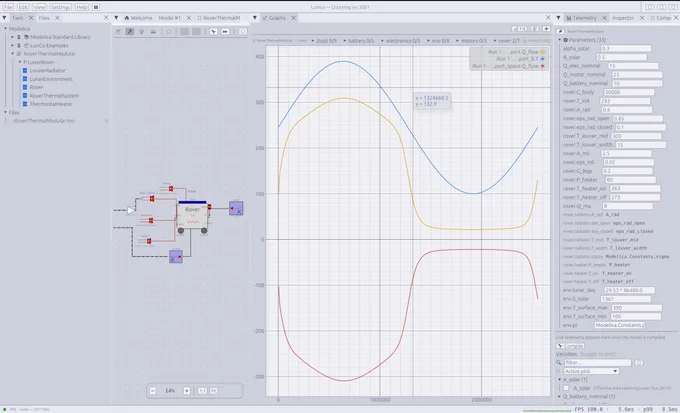Close the Files tab

click(x=57, y=18)
